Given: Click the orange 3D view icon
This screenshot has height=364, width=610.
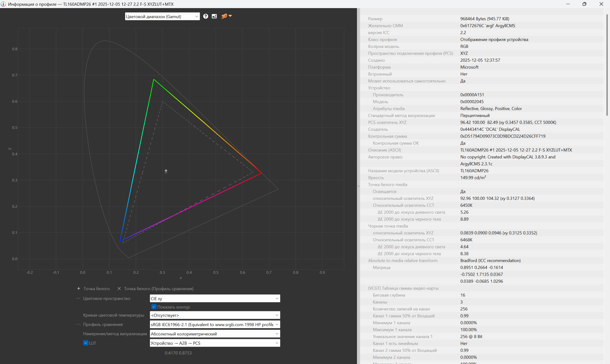Looking at the screenshot, I should [224, 16].
